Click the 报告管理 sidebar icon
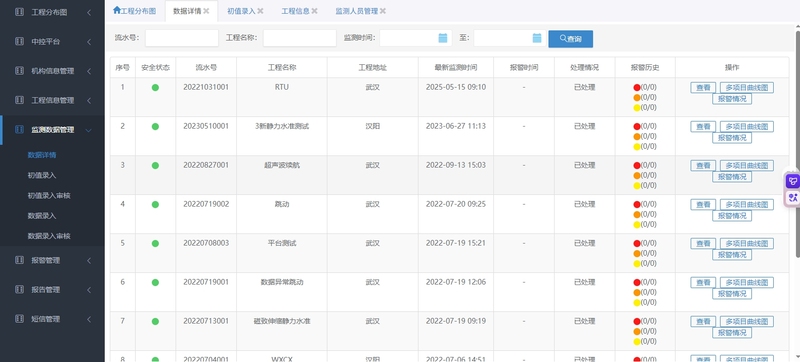 [19, 290]
